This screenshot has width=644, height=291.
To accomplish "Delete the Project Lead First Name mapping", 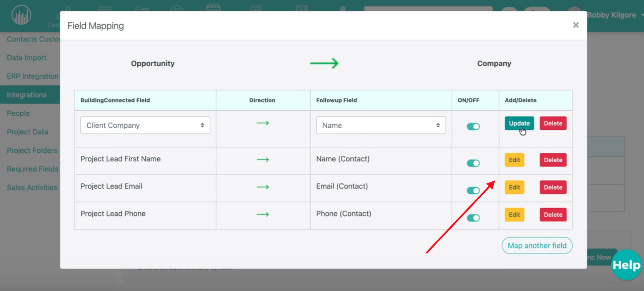I will pyautogui.click(x=553, y=160).
